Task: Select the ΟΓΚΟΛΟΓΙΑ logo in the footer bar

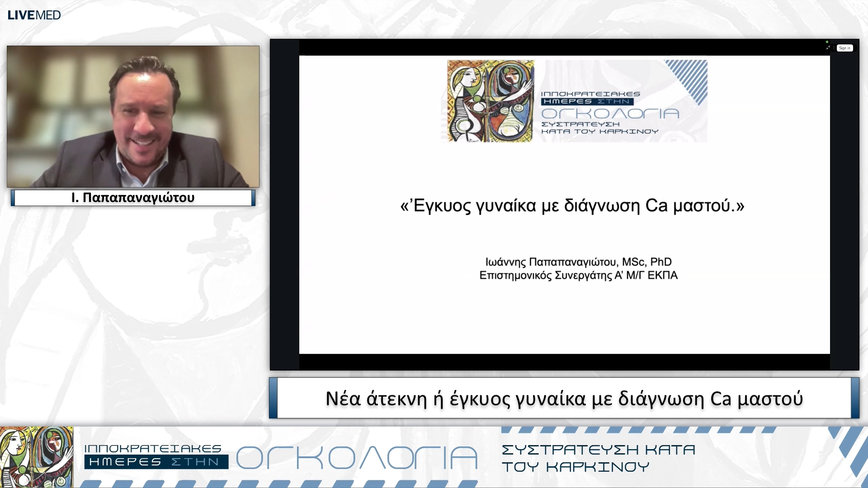Action: click(x=357, y=457)
